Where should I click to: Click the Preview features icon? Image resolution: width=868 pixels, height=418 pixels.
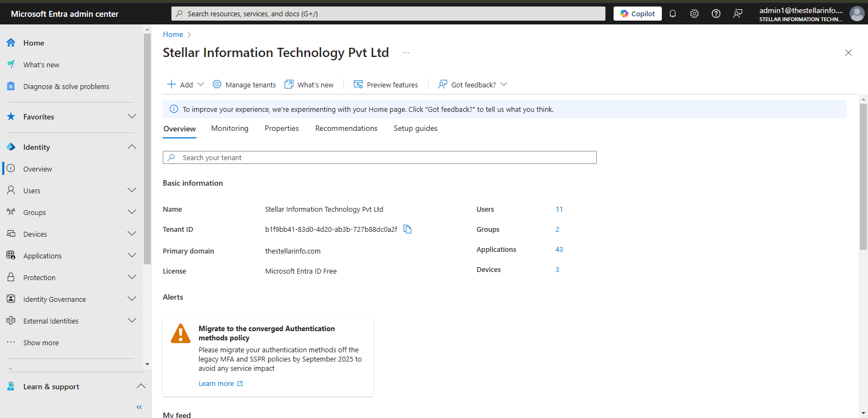pyautogui.click(x=358, y=84)
